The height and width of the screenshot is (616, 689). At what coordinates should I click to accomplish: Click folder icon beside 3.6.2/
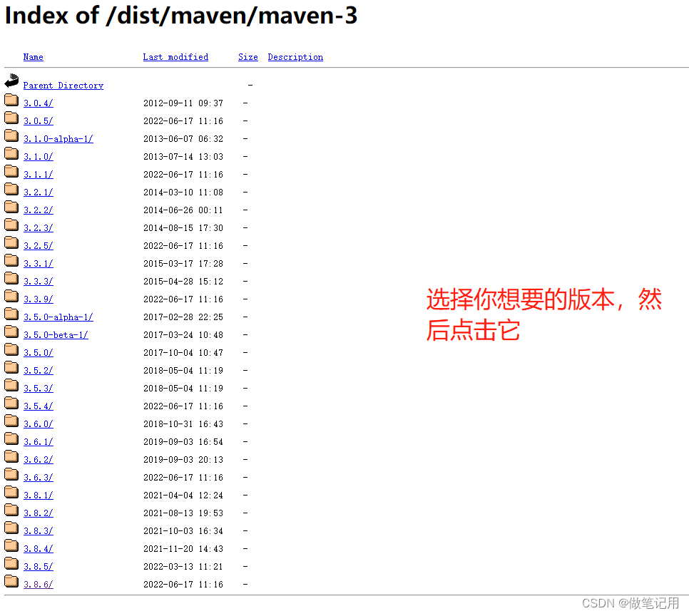(11, 456)
